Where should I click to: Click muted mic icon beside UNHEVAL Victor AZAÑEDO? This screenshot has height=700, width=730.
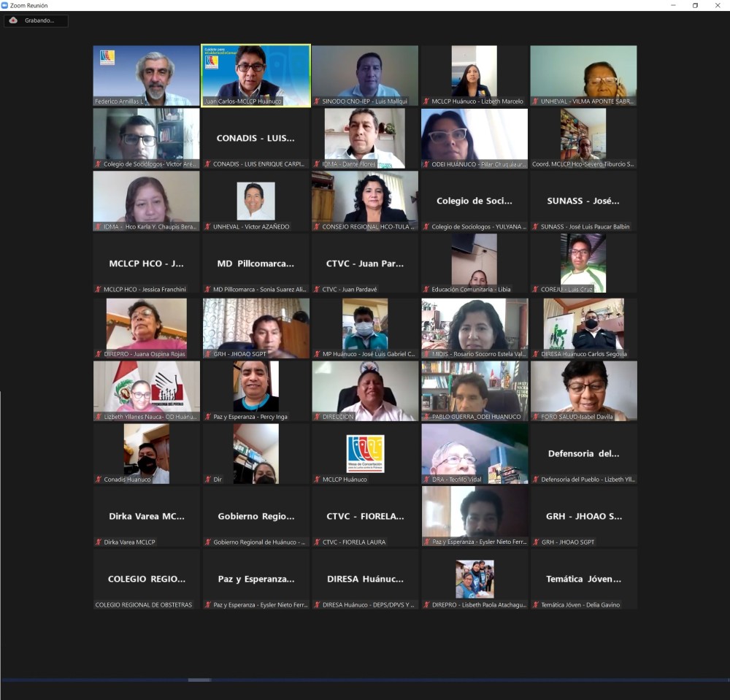(208, 227)
